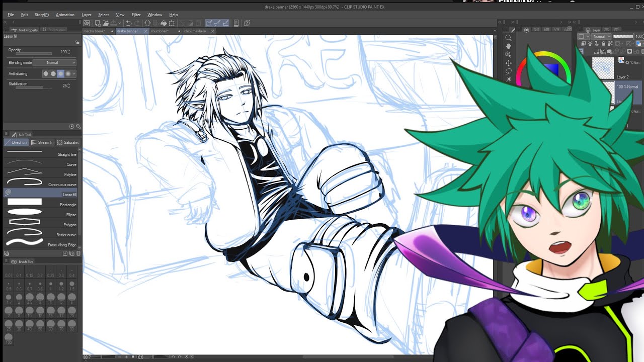Click the Fill bucket icon in command bar
Image resolution: width=644 pixels, height=362 pixels.
pyautogui.click(x=164, y=23)
